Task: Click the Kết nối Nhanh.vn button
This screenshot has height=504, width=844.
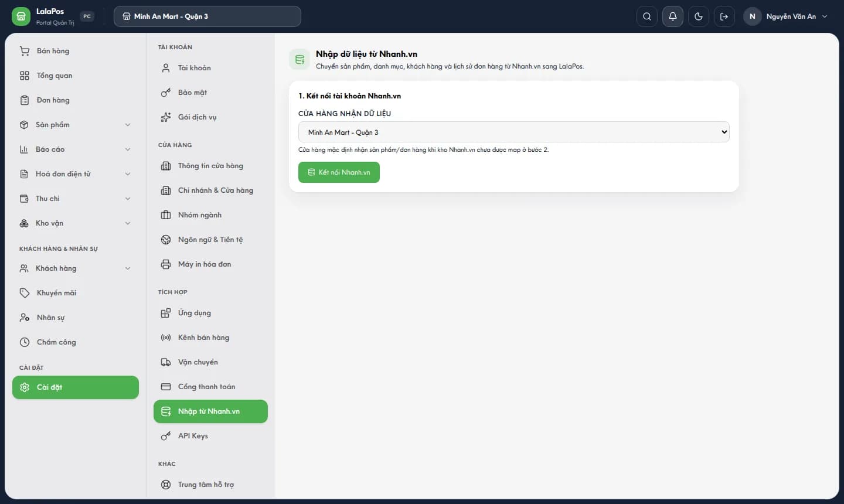Action: pos(339,172)
